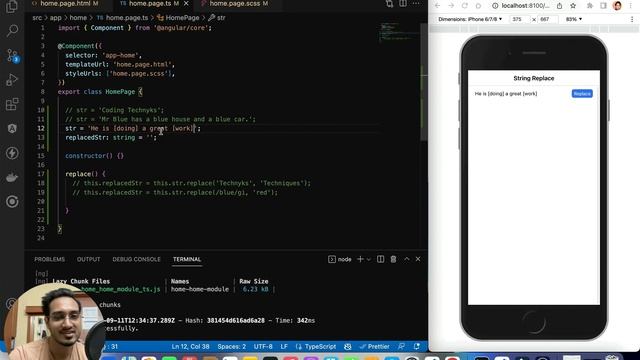Open the Angular extension icon in sidebar
640x360 pixels.
(12, 129)
